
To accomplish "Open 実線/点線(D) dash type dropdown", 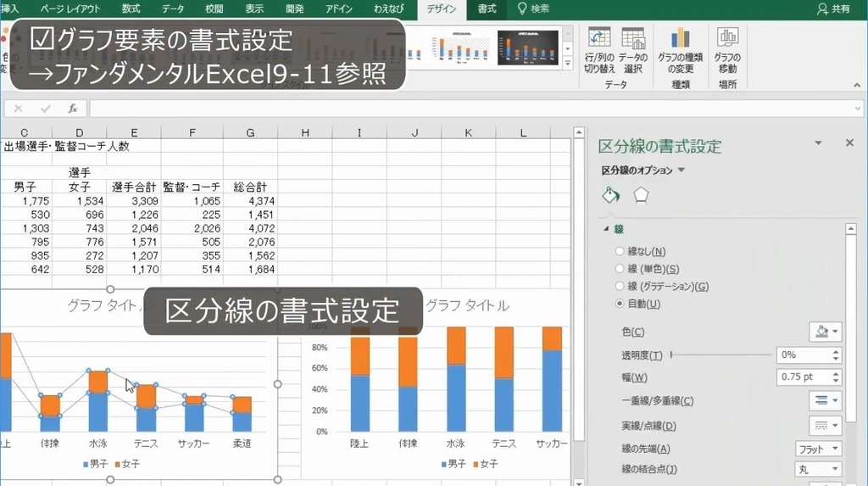I will [x=826, y=426].
